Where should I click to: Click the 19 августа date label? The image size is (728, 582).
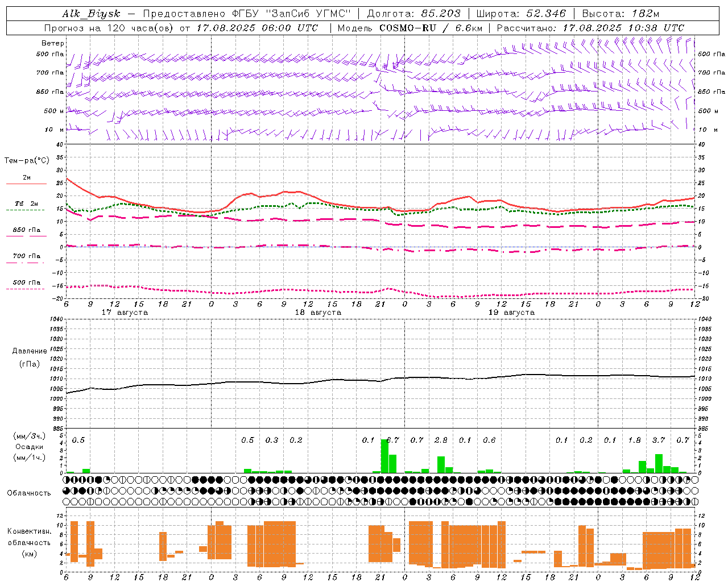511,313
